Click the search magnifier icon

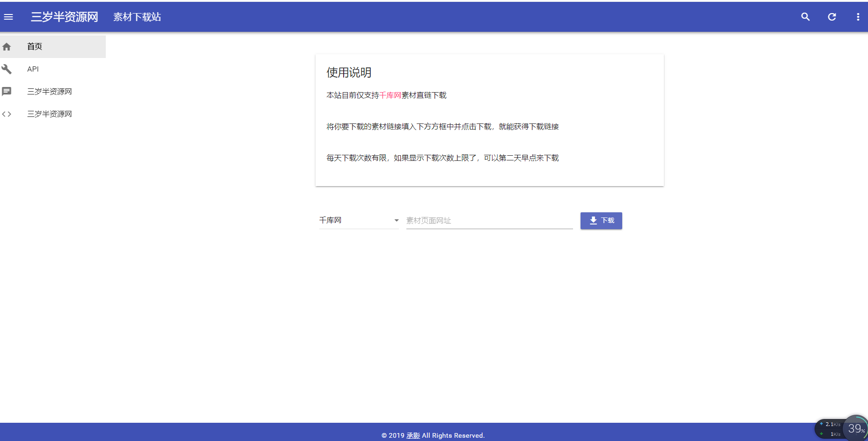tap(805, 17)
